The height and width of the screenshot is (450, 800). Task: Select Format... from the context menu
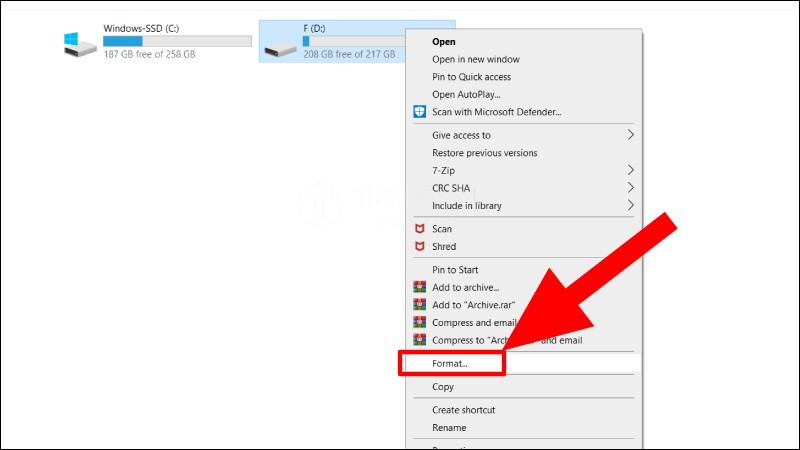pos(450,363)
